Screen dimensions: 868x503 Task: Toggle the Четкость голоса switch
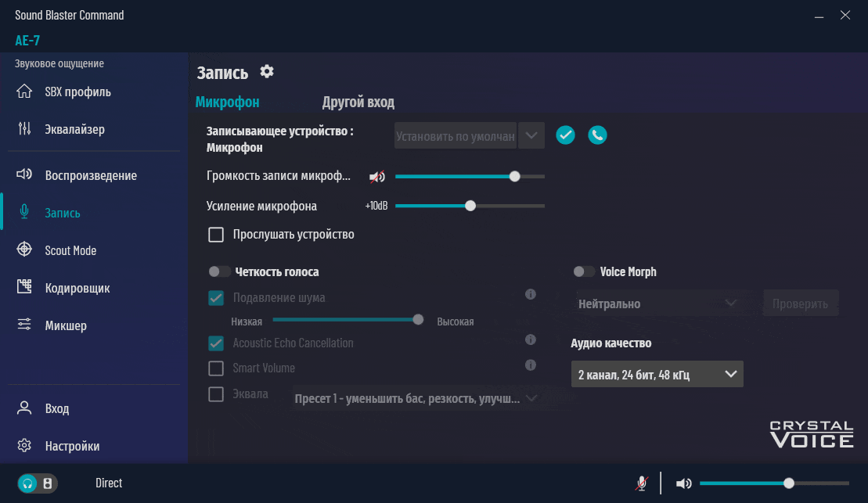pos(219,272)
